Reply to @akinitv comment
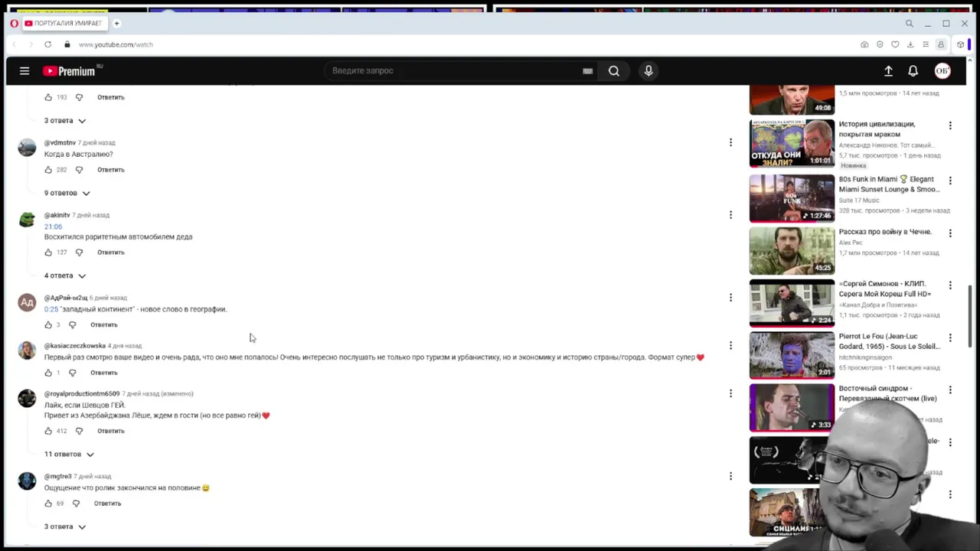980x551 pixels. point(110,253)
